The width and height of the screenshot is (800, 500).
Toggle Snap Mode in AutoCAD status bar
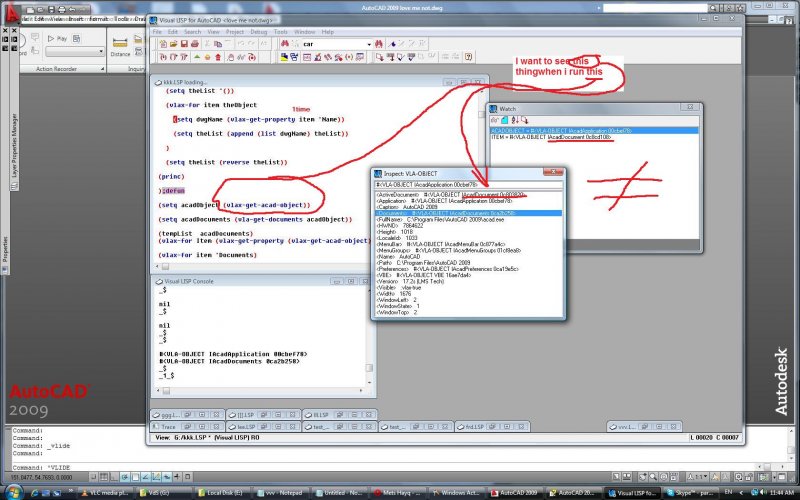(93, 477)
